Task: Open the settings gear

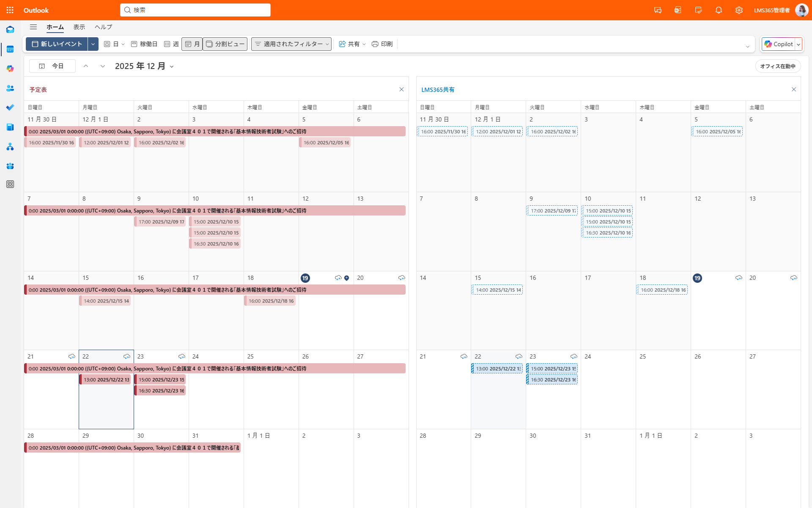Action: tap(739, 10)
